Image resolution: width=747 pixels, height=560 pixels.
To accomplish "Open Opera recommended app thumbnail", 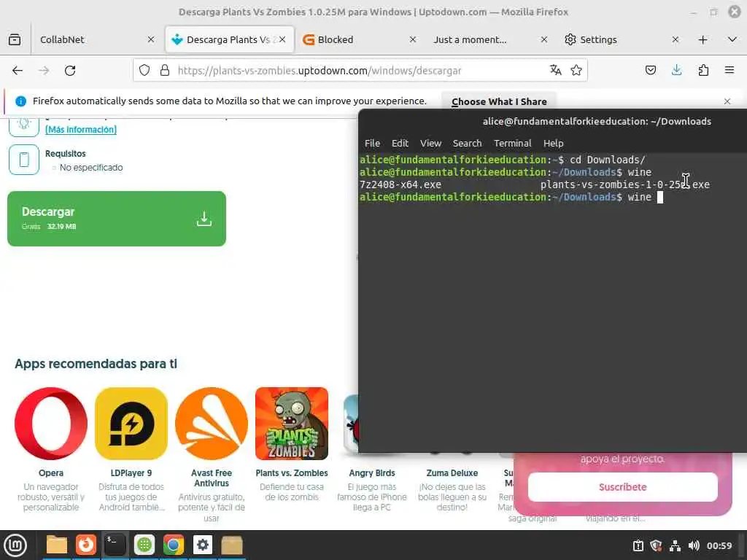I will 51,424.
